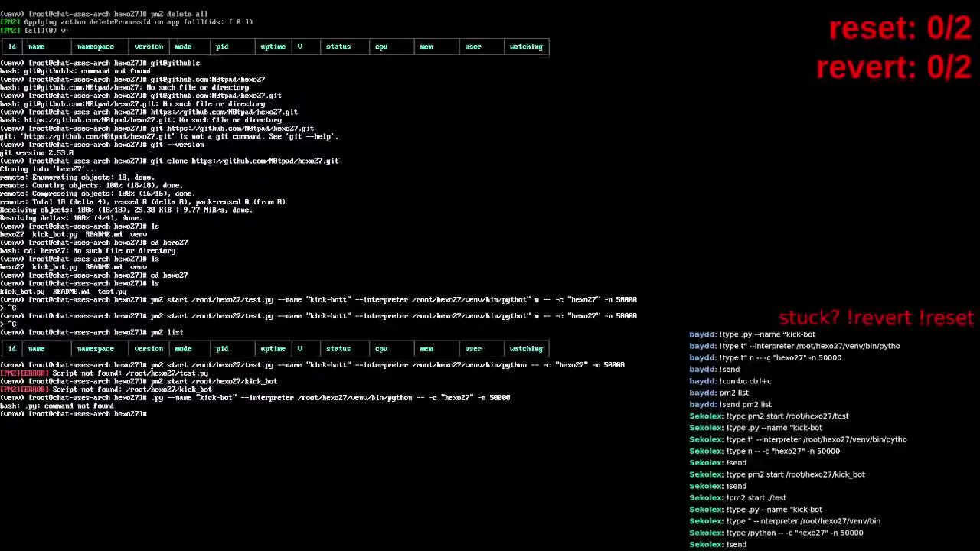This screenshot has width=980, height=551.
Task: Click the 'git --version' command line
Action: click(102, 145)
